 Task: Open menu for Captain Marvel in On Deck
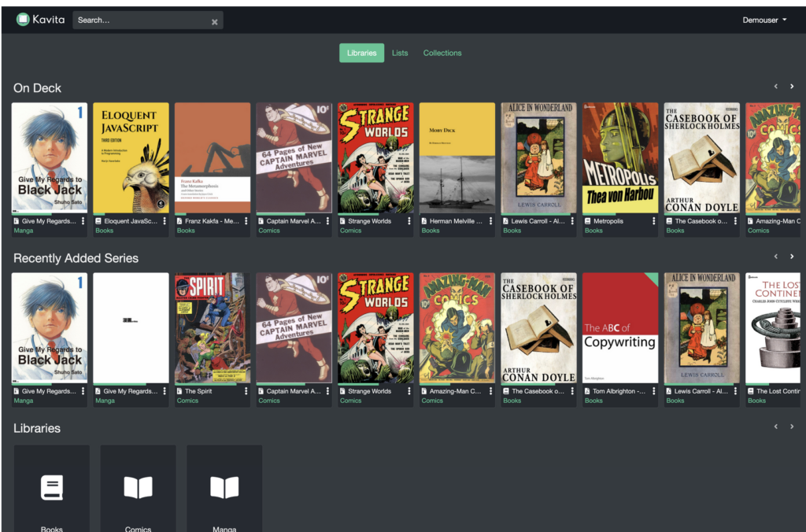(x=327, y=221)
